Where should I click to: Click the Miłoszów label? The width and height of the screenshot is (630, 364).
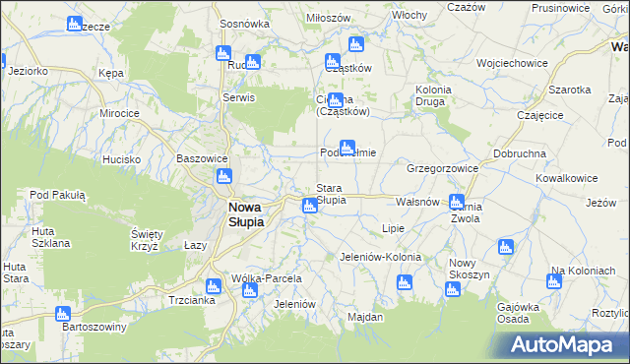point(328,18)
